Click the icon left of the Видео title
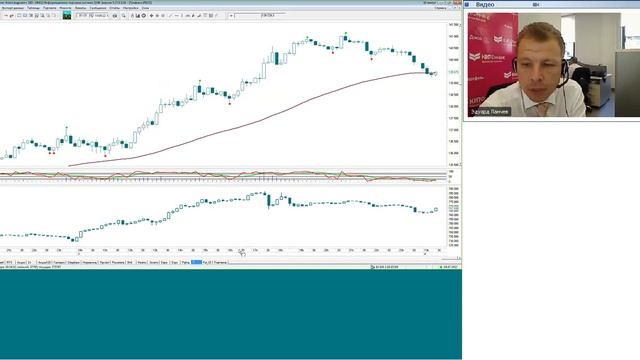This screenshot has height=360, width=640. (467, 4)
